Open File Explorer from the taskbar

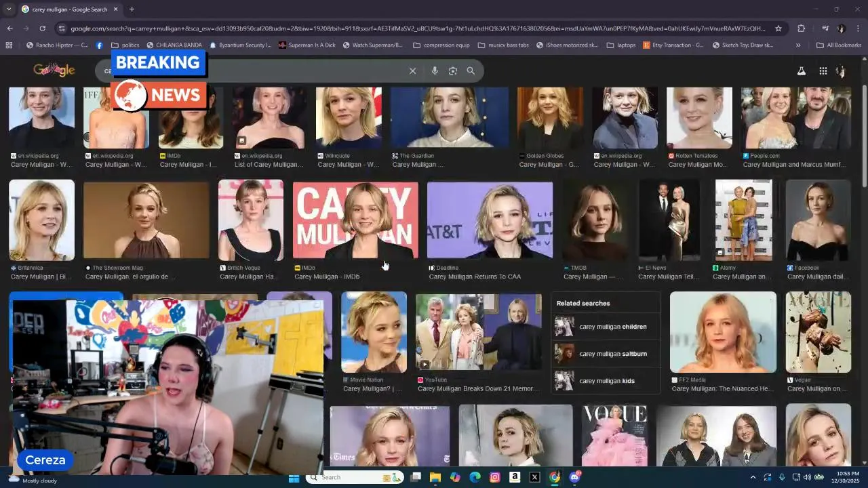pos(435,477)
